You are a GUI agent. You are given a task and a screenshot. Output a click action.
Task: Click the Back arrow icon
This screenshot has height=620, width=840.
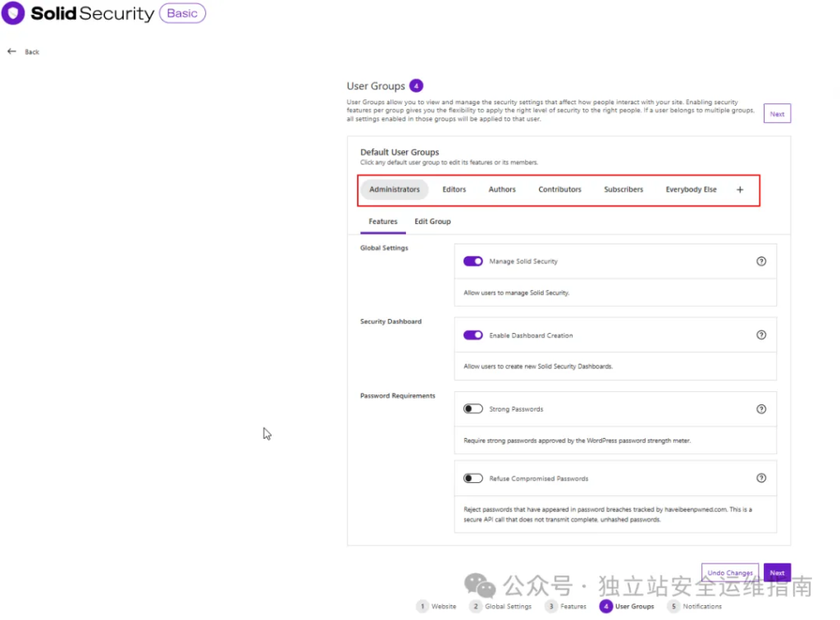[11, 52]
